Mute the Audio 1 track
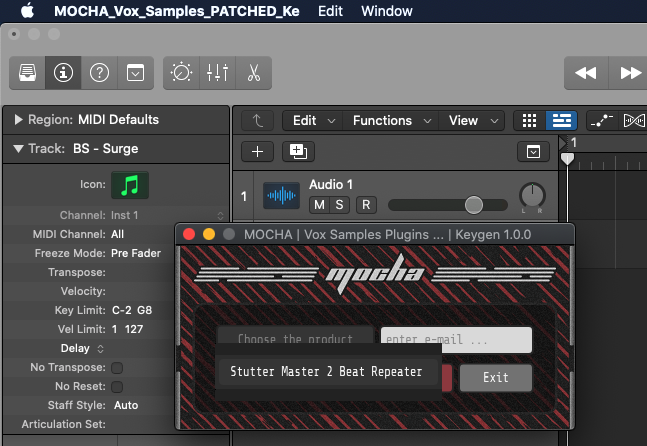The height and width of the screenshot is (446, 647). point(319,205)
